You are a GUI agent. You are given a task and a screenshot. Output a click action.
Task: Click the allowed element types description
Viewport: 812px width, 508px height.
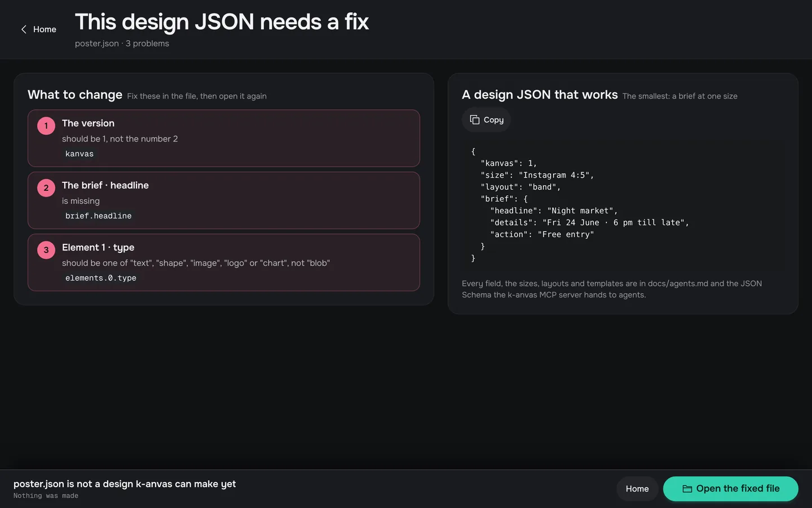[196, 263]
